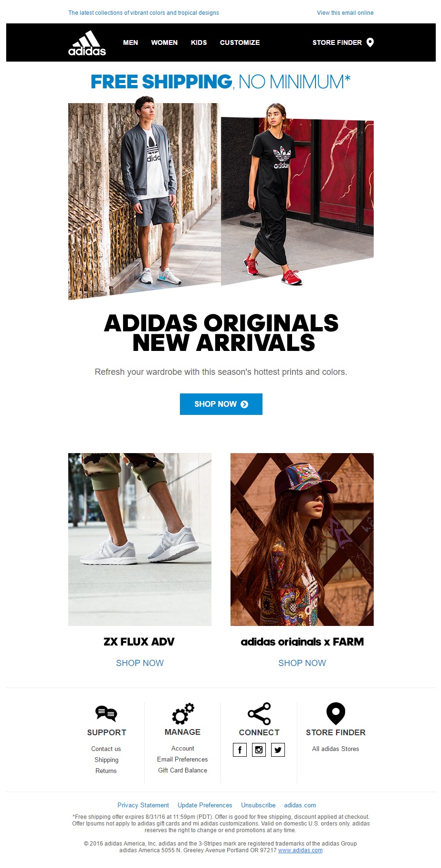Screen dimensions: 441x868
Task: Click the store finder pin icon in header
Action: (x=370, y=42)
